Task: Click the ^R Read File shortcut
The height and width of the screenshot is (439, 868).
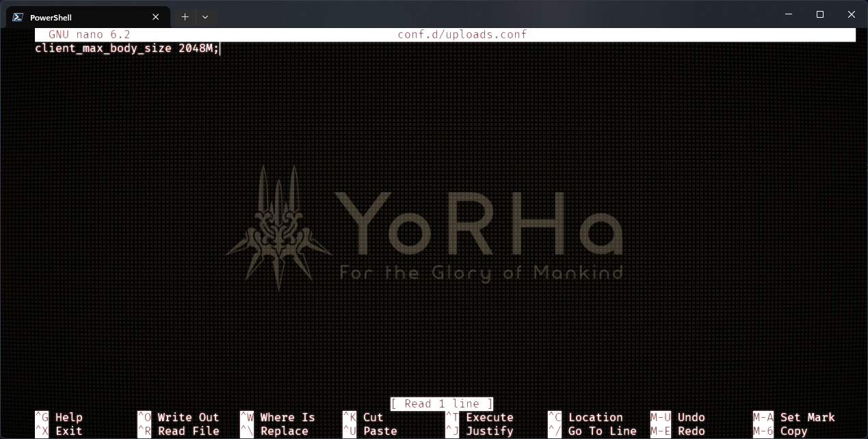Action: (x=178, y=431)
